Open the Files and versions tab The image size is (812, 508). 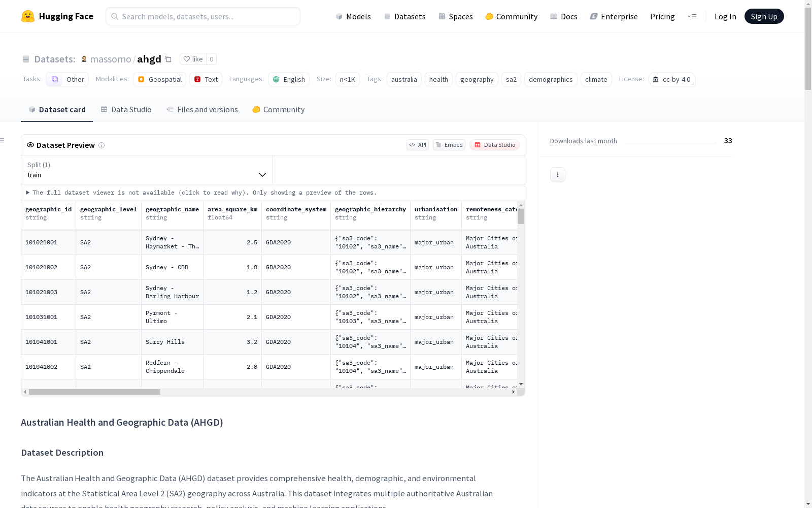[202, 110]
